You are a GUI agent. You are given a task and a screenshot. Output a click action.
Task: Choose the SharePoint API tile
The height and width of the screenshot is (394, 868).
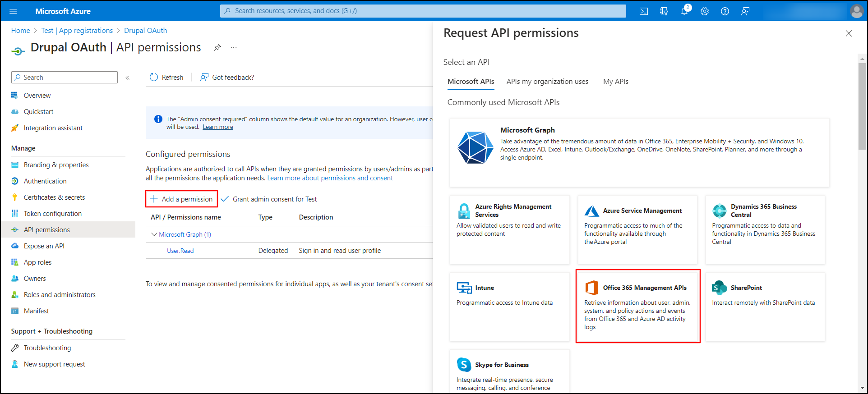click(x=765, y=306)
